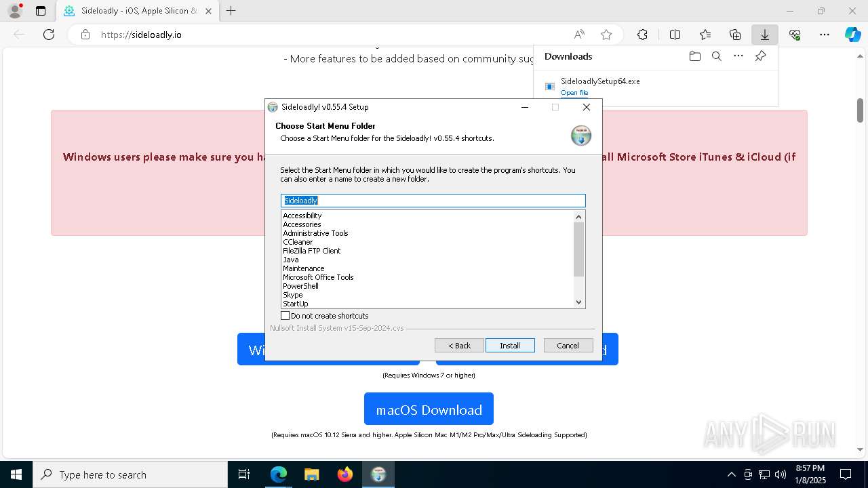Click Install to begin installation
868x488 pixels.
pyautogui.click(x=510, y=346)
